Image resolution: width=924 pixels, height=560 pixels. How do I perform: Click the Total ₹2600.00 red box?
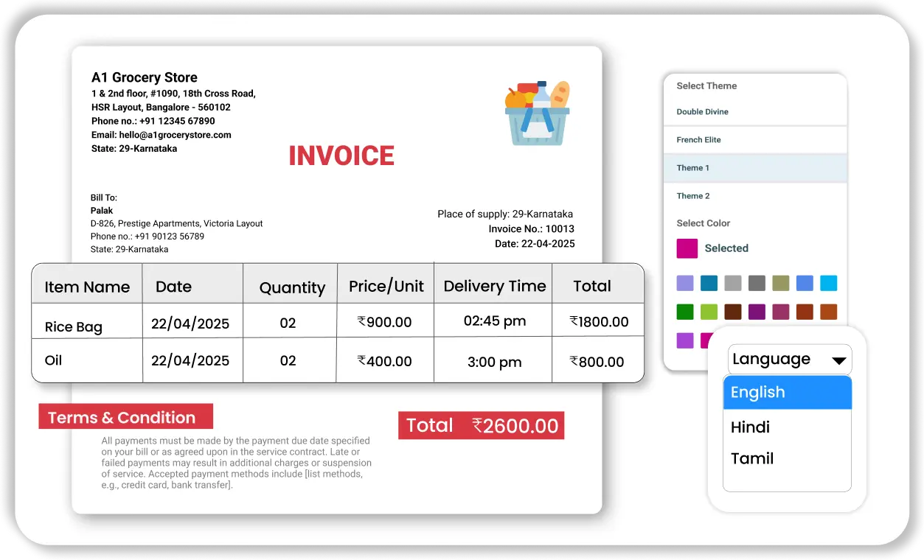(x=481, y=426)
